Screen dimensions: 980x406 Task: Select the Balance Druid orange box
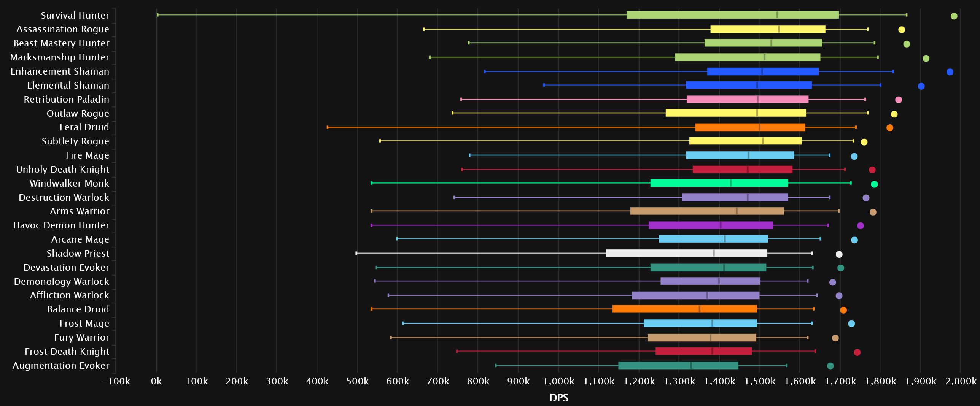[x=684, y=309]
